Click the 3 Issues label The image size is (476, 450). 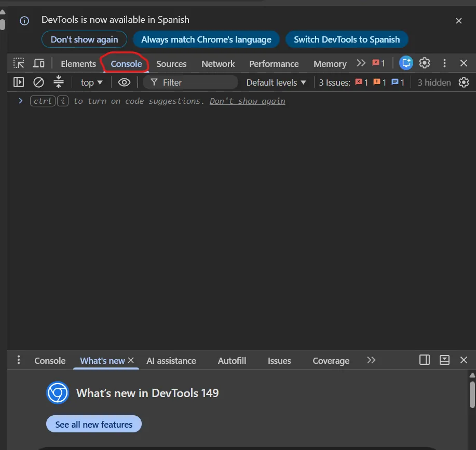(x=334, y=83)
